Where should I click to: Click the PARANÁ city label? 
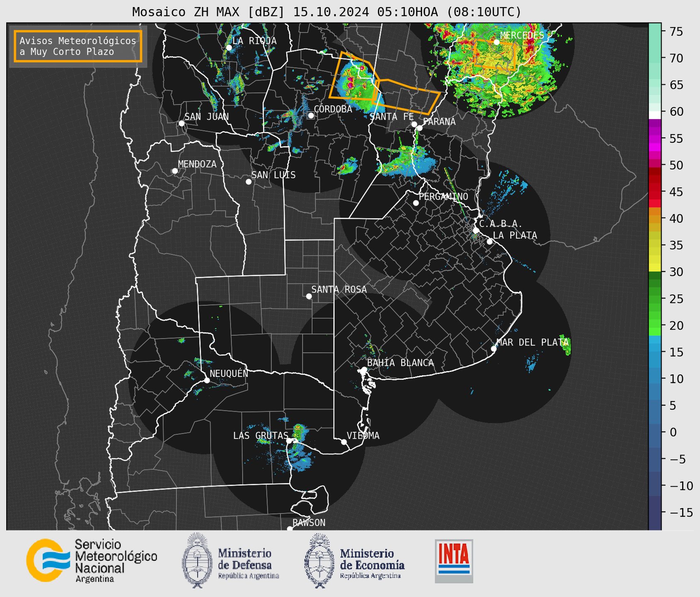pos(439,122)
